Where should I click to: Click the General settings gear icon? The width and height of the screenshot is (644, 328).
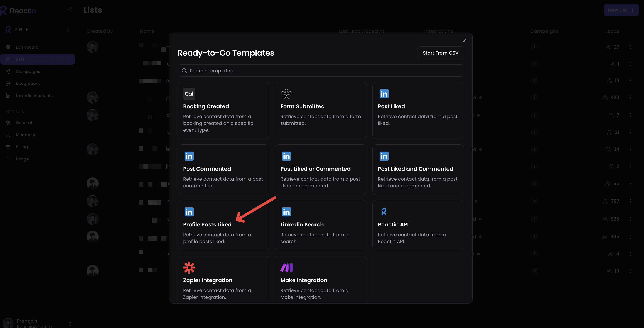tap(8, 123)
